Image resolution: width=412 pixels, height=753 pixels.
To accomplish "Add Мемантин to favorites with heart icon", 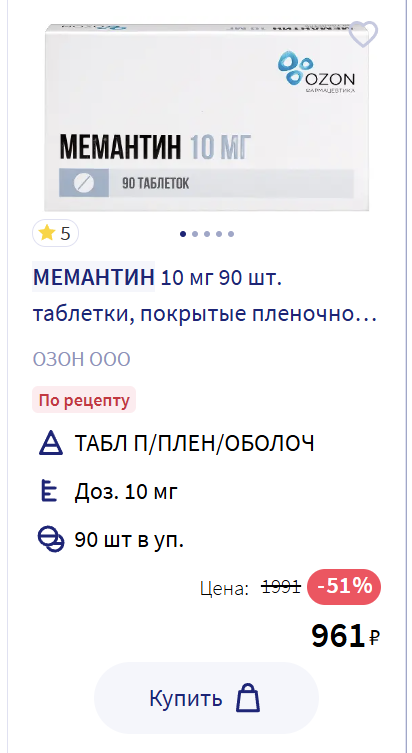I will [x=363, y=34].
